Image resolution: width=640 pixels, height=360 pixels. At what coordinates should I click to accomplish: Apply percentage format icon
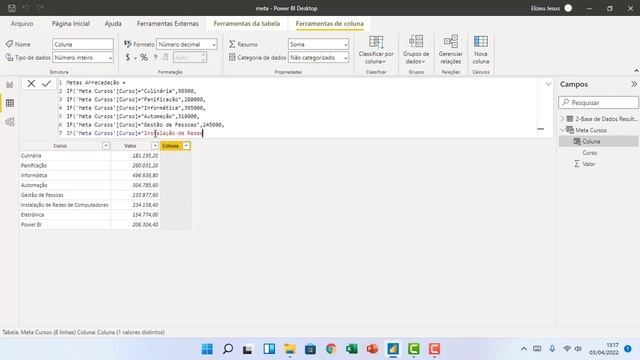144,58
